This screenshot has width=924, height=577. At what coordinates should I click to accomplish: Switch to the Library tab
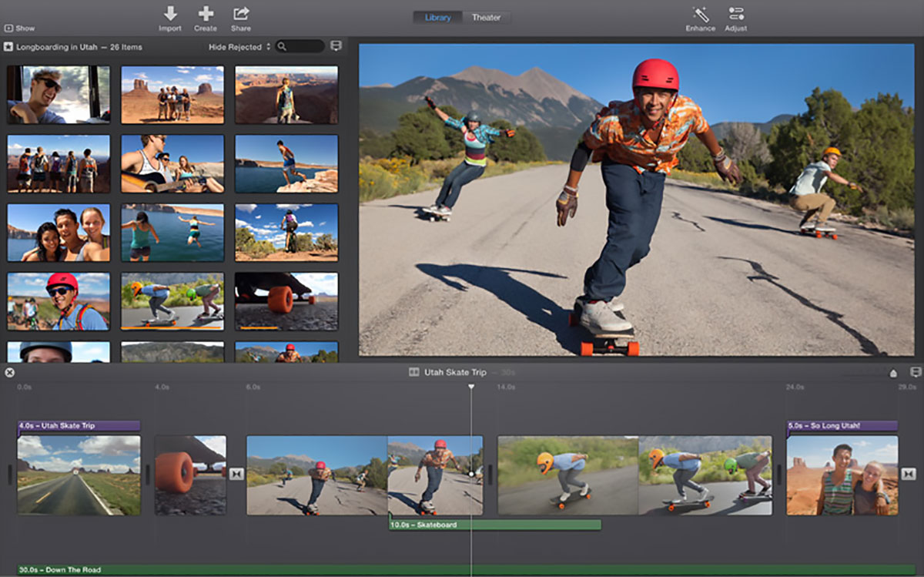437,17
